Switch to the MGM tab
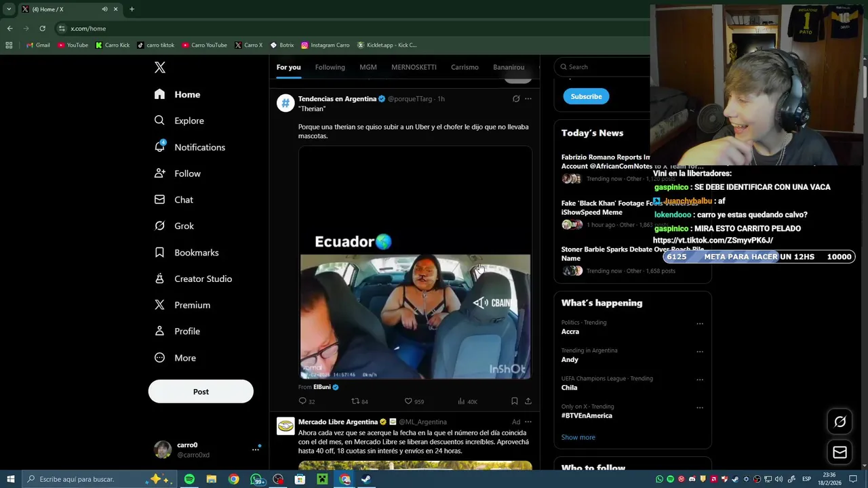Viewport: 868px width, 488px height. tap(368, 67)
